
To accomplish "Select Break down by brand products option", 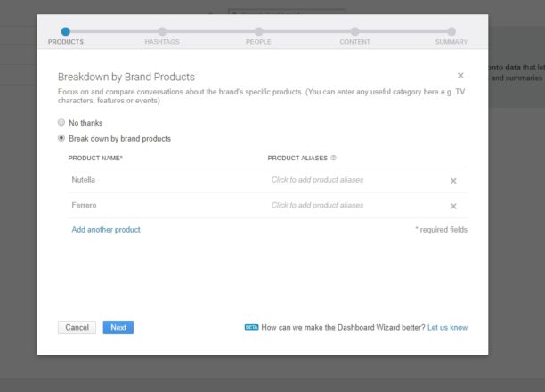I will pos(61,138).
